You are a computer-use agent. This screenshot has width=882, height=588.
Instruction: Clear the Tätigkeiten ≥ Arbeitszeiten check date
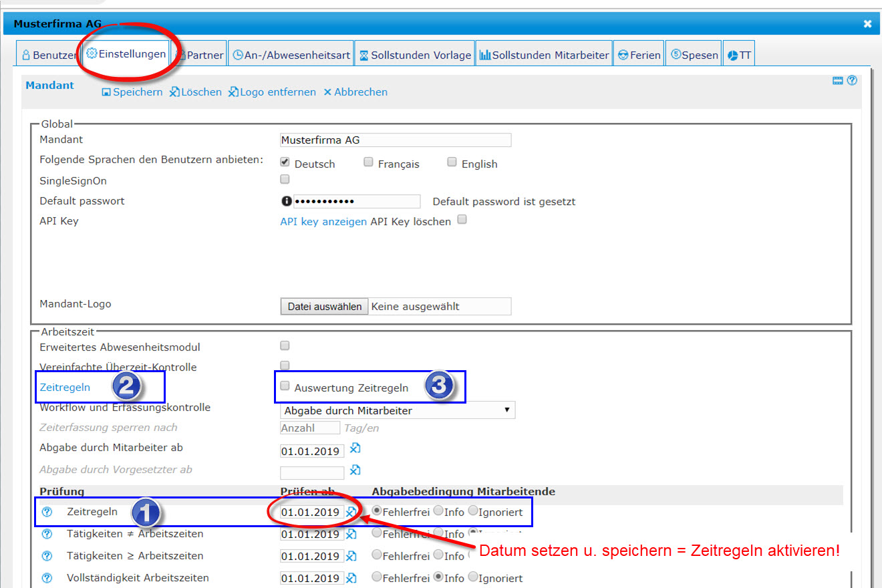(x=351, y=556)
